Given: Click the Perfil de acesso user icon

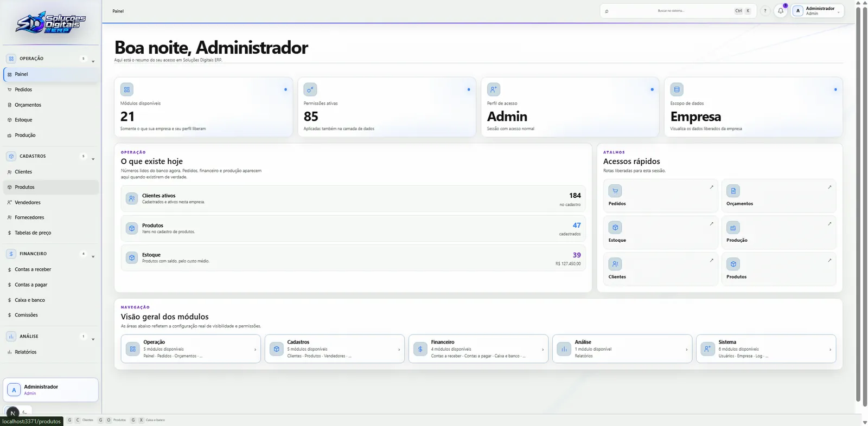Looking at the screenshot, I should click(494, 89).
